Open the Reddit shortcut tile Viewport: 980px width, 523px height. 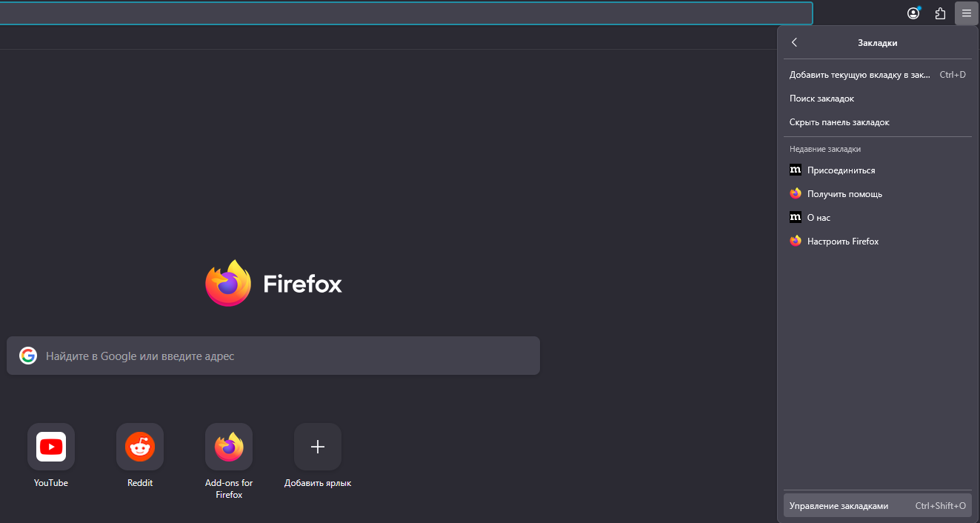click(140, 447)
